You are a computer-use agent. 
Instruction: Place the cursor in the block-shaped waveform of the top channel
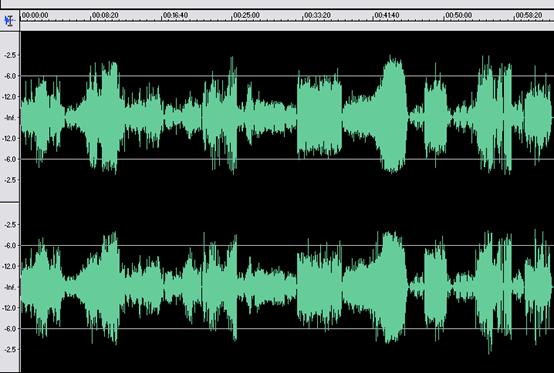click(x=319, y=116)
